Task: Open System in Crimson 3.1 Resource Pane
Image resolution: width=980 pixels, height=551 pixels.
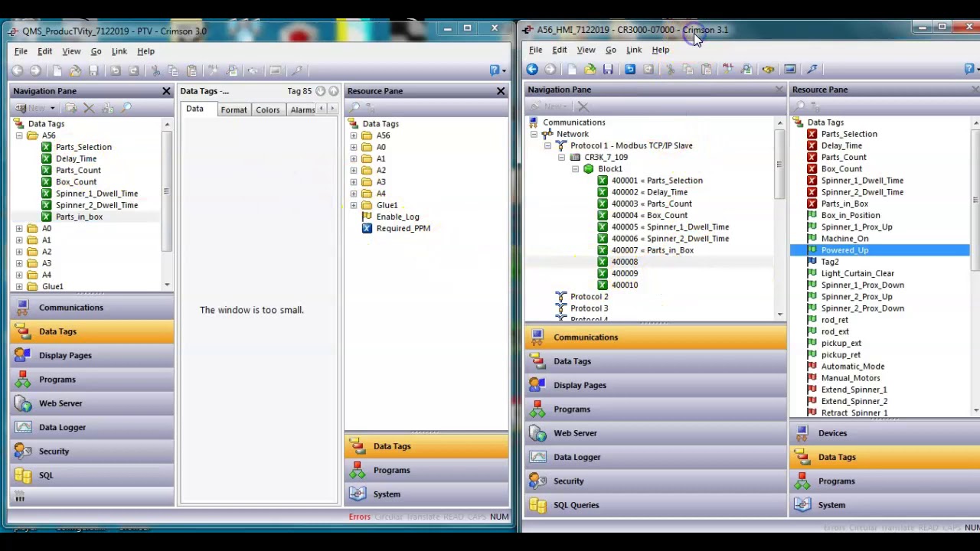Action: [x=884, y=505]
